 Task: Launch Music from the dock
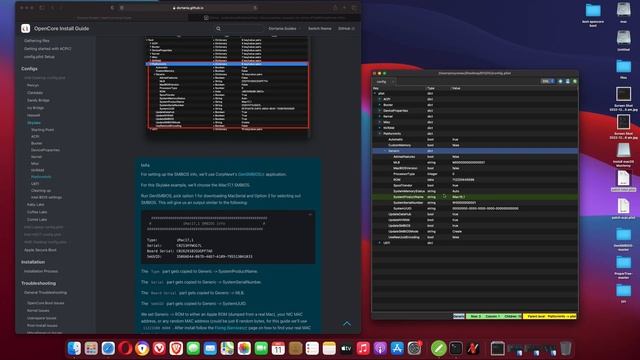pyautogui.click(x=363, y=348)
